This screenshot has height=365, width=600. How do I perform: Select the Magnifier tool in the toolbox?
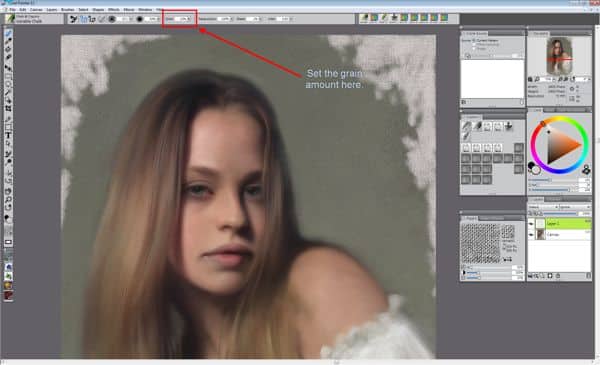(x=8, y=199)
